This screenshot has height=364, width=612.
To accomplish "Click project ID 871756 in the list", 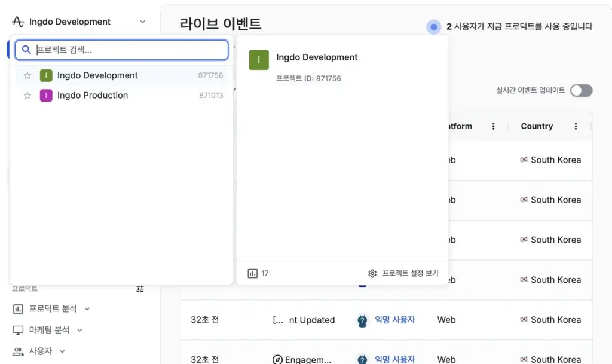I will pos(210,75).
